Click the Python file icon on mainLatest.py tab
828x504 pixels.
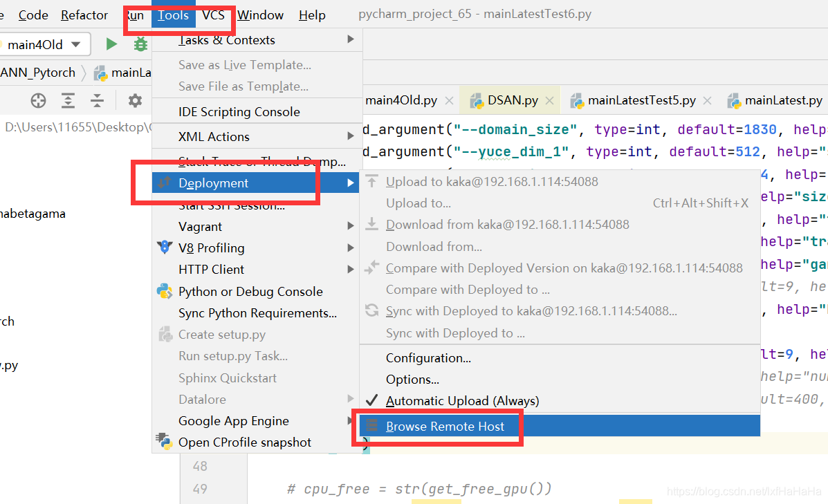[x=734, y=100]
